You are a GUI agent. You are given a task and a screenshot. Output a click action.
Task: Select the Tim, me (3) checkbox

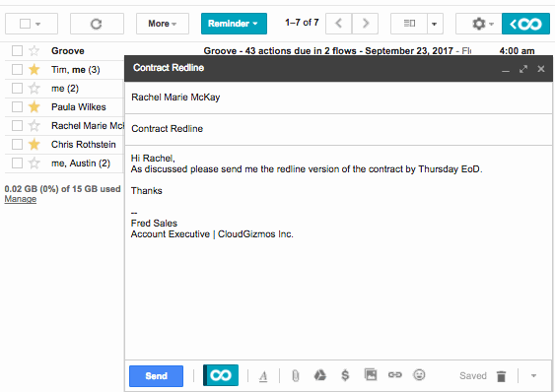tap(17, 69)
